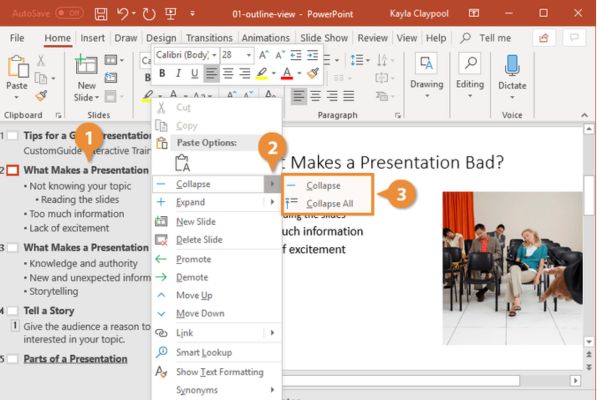Center text in the mini toolbar
The height and width of the screenshot is (400, 600).
coord(228,73)
